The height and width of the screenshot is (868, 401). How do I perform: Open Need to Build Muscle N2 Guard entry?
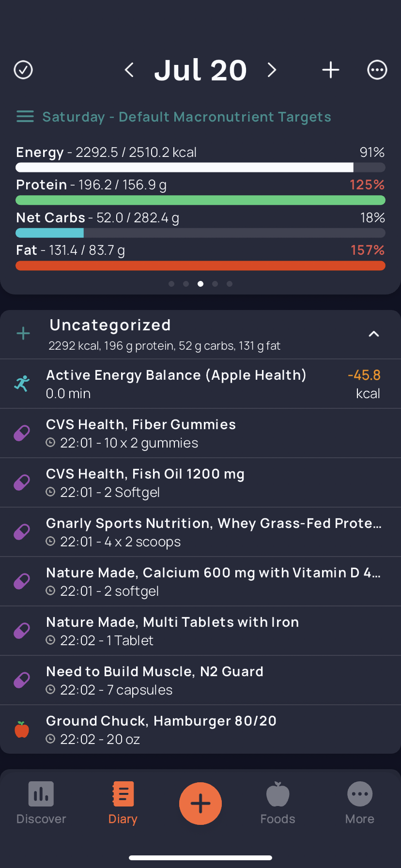[x=200, y=681]
